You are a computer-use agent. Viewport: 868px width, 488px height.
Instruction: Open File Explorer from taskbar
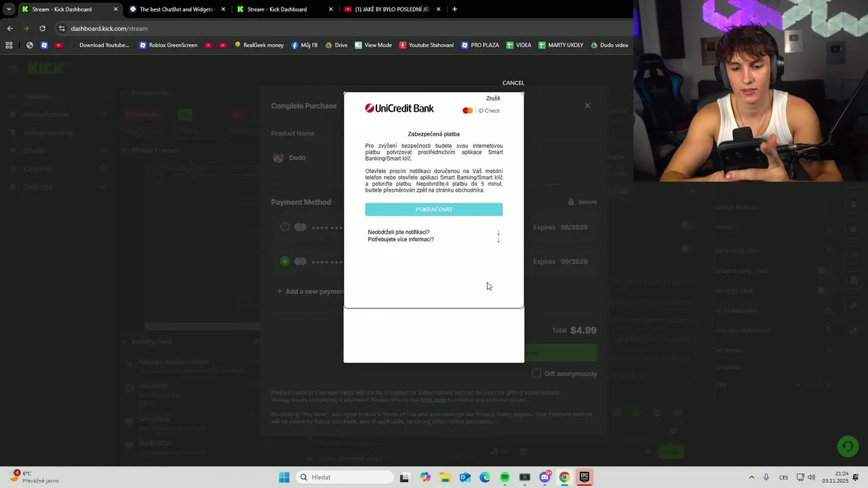coord(445,477)
